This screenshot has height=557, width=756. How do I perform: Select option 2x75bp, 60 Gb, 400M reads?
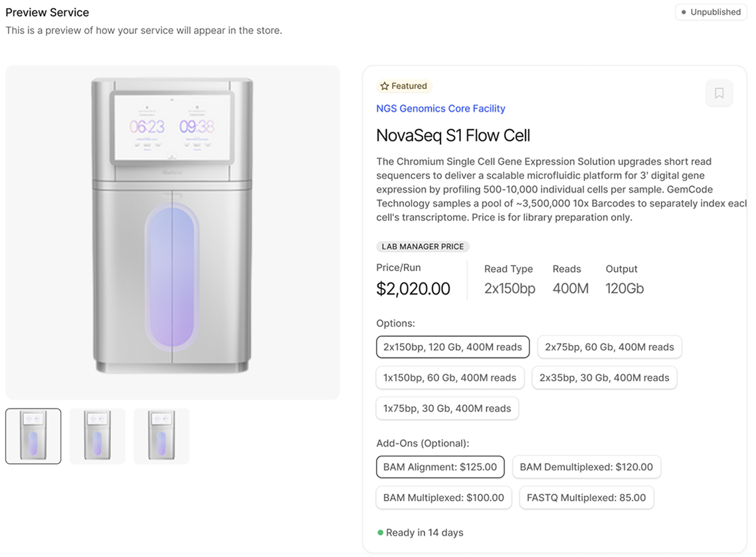[609, 347]
